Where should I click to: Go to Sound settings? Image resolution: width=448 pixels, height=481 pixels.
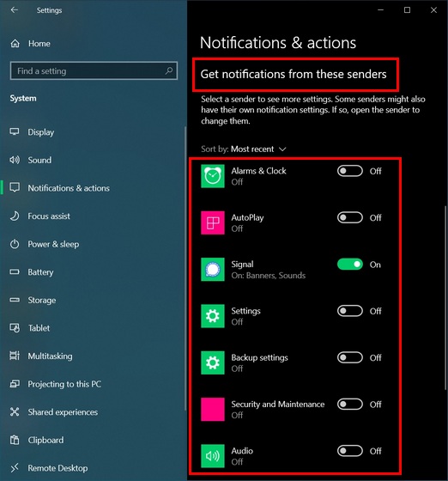pos(39,160)
